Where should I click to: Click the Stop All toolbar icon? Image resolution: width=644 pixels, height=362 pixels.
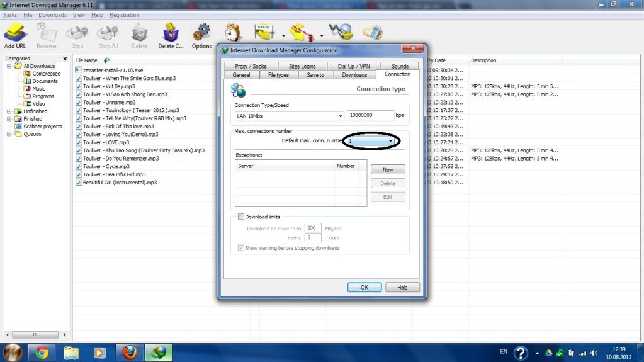coord(108,36)
